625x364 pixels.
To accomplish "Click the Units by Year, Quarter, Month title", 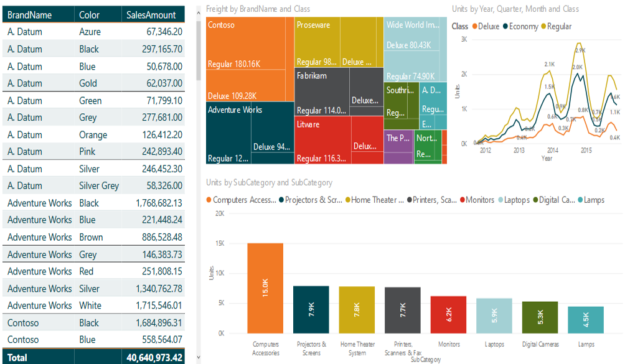I will tap(515, 9).
